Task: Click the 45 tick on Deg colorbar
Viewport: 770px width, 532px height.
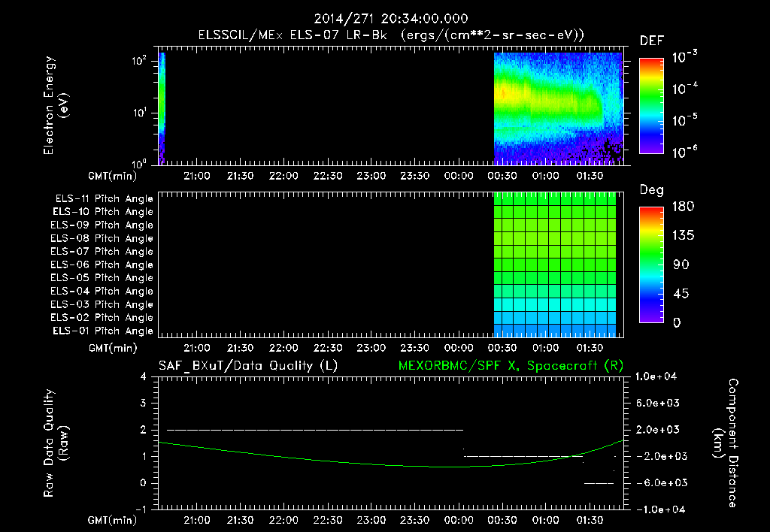Action: pos(683,294)
